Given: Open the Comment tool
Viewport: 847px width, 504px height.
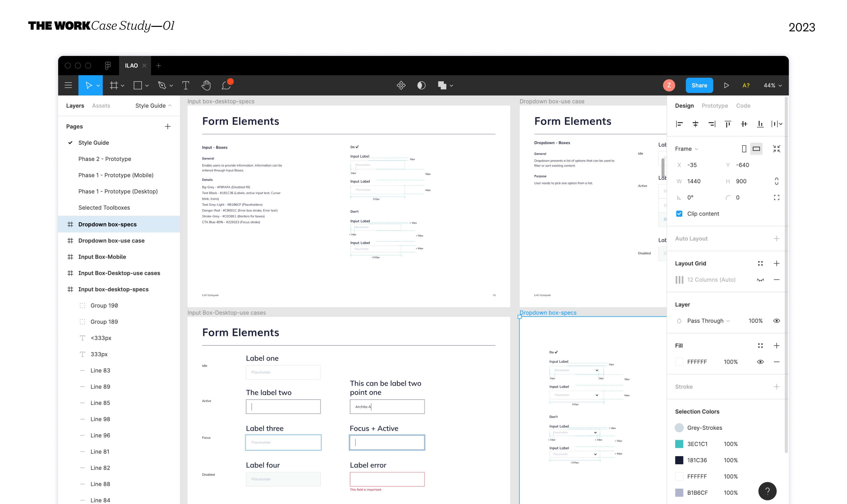Looking at the screenshot, I should 226,85.
